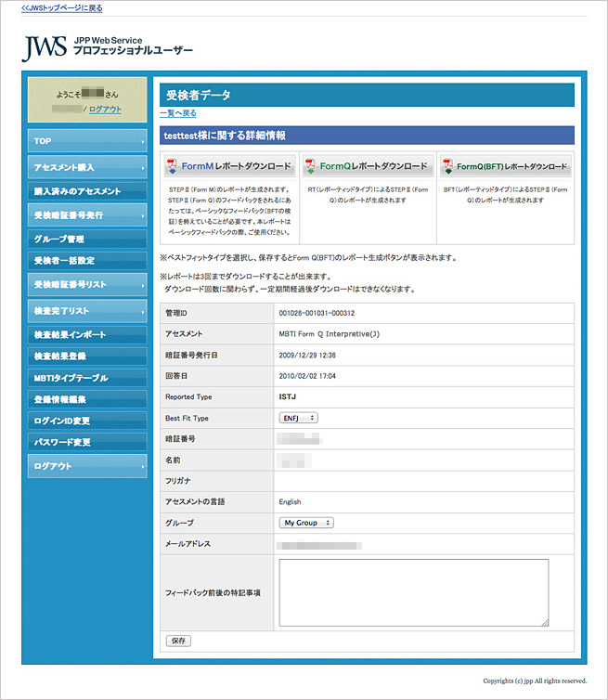
Task: Open the TOP sidebar menu item
Action: click(86, 141)
